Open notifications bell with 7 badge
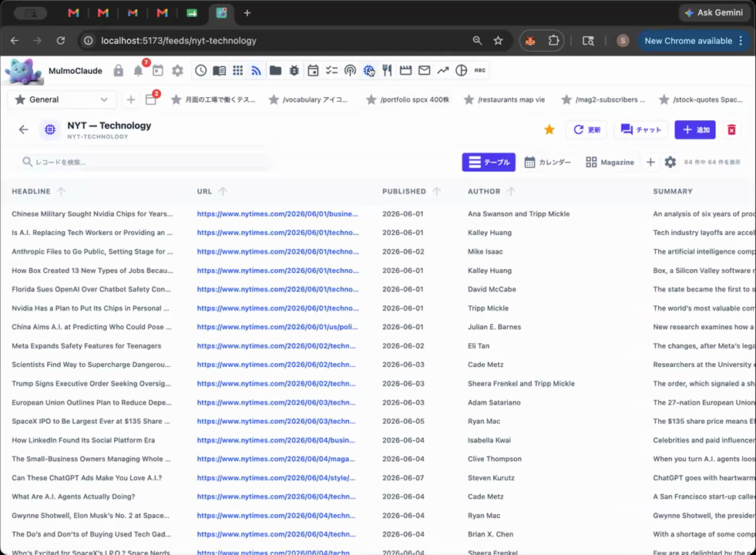756x555 pixels. coord(139,70)
